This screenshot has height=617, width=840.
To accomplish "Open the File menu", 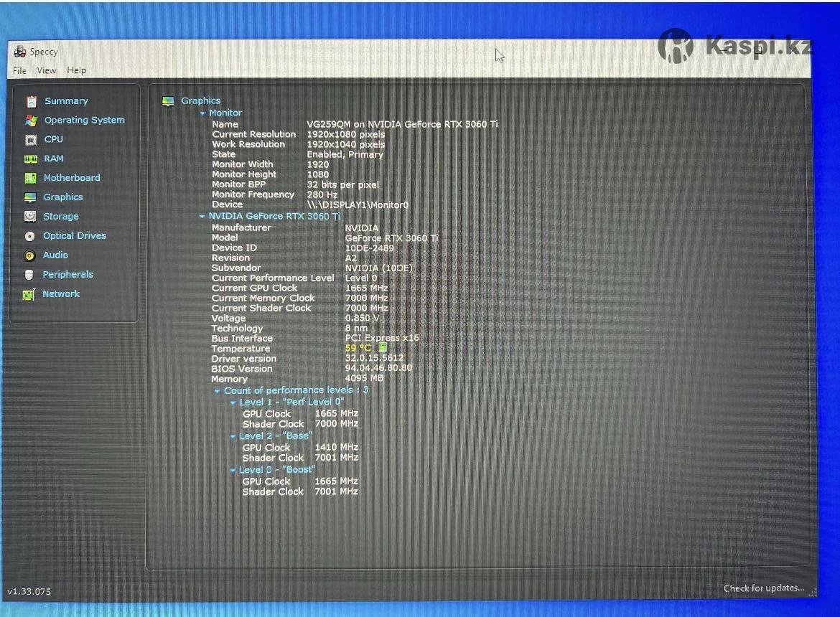I will click(19, 70).
